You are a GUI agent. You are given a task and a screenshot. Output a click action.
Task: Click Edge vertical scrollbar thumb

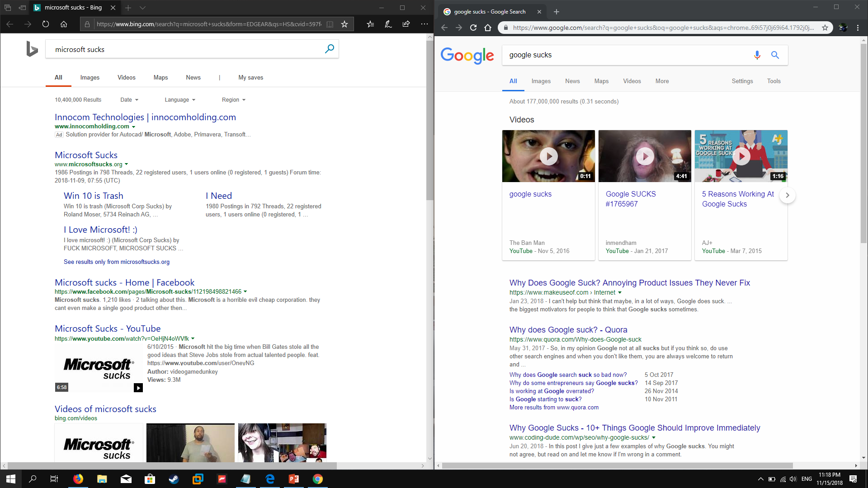[430, 121]
